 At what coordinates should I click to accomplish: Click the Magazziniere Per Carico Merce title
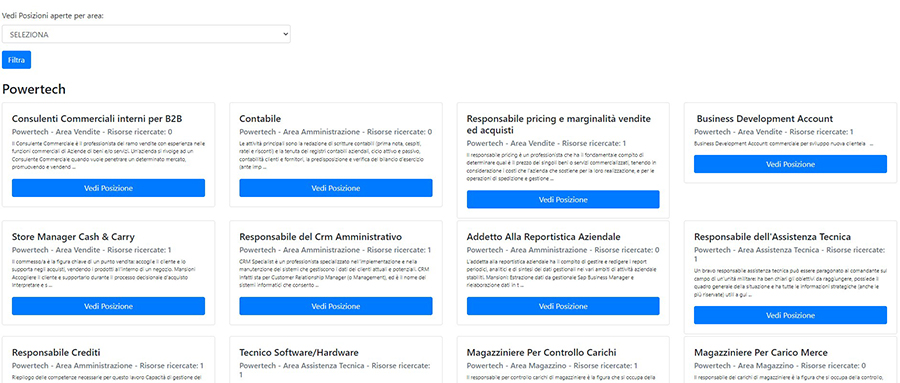click(x=761, y=353)
